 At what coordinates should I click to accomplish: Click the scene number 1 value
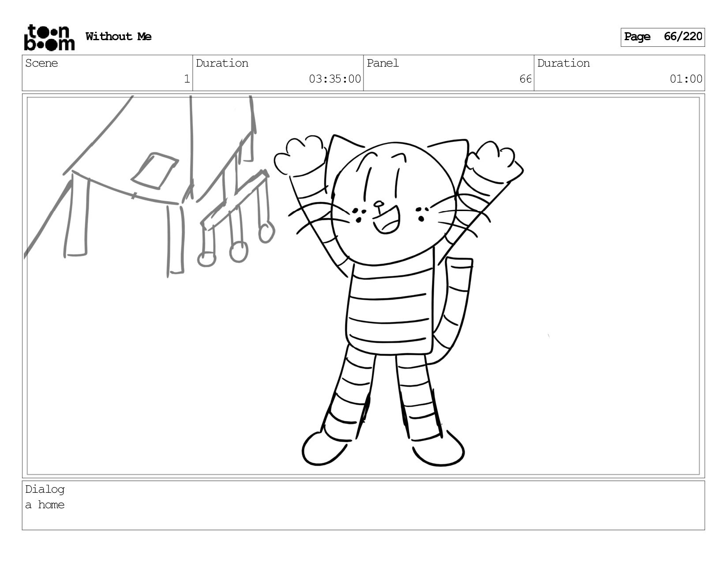coord(187,79)
